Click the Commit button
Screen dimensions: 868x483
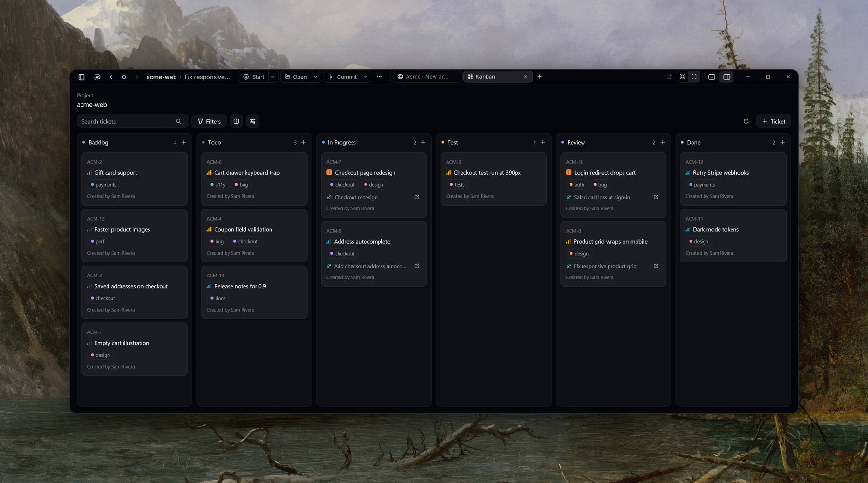click(x=343, y=77)
